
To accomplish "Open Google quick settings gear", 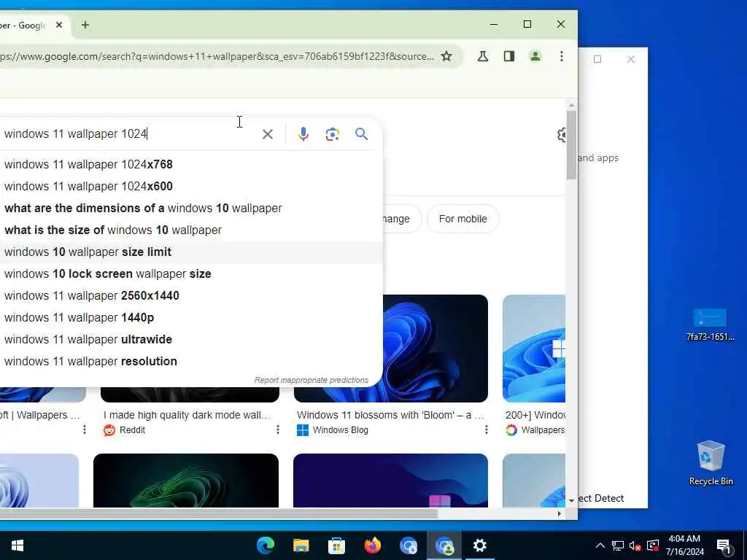I will 562,135.
